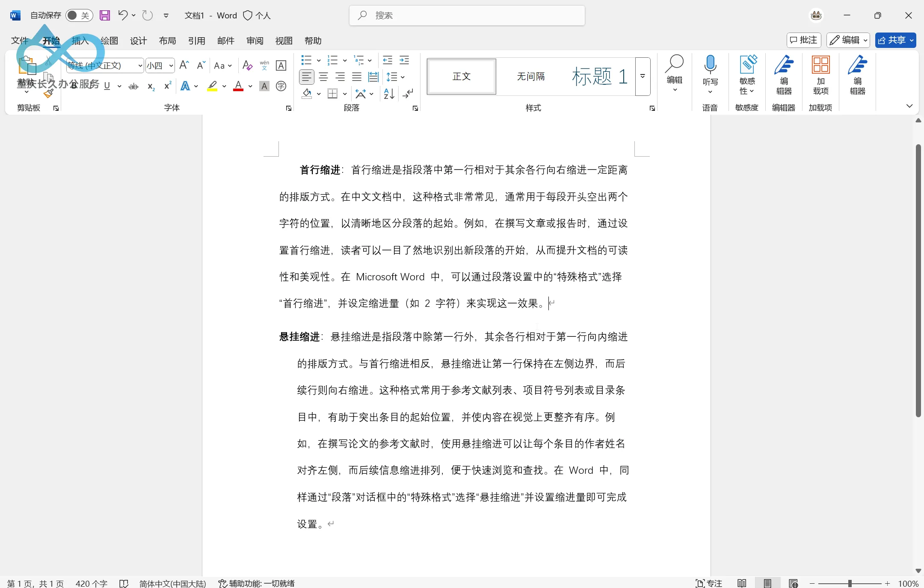This screenshot has width=924, height=588.
Task: Expand the styles gallery More arrow
Action: point(643,77)
